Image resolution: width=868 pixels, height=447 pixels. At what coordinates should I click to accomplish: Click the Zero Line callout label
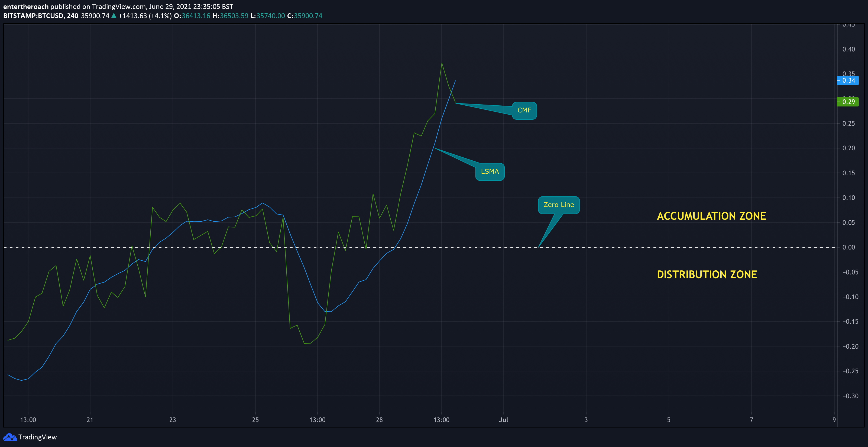coord(559,205)
